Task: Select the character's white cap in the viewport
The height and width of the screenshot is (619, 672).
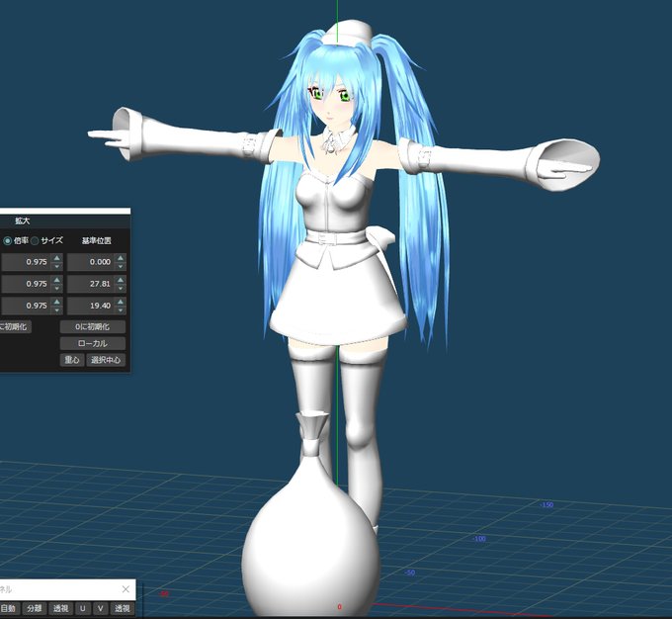Action: [x=347, y=33]
